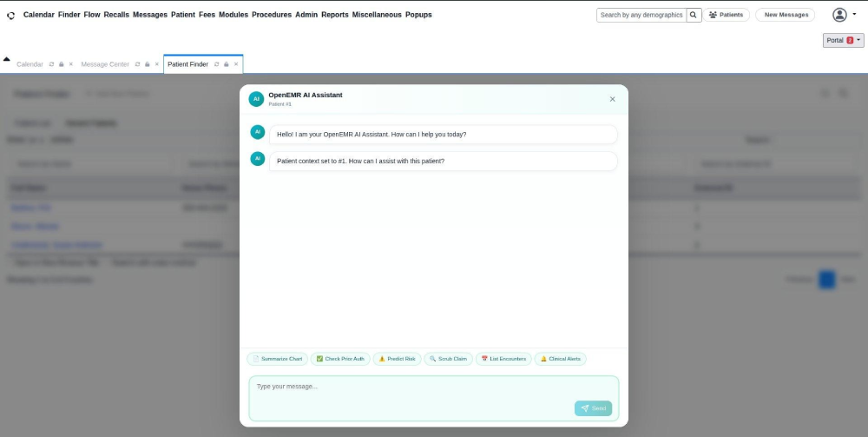868x437 pixels.
Task: Click the greeting message "Hello! I am your OpenEMR AI Assistant"
Action: point(444,135)
